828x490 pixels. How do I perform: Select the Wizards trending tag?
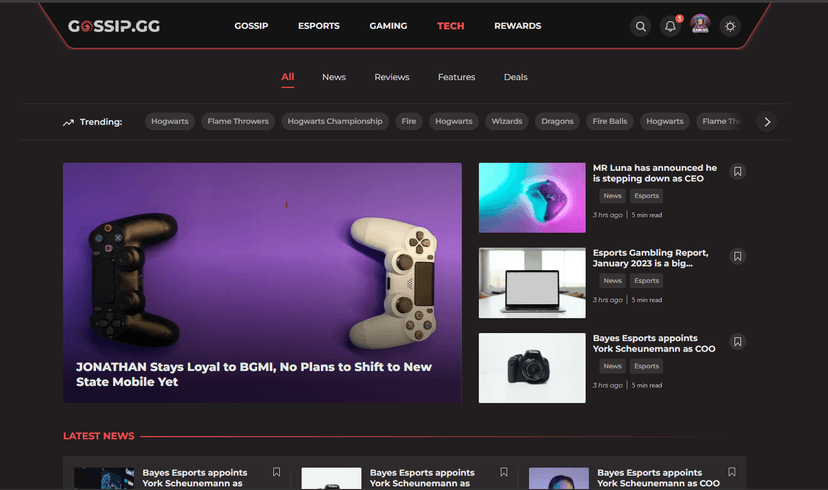(x=507, y=121)
